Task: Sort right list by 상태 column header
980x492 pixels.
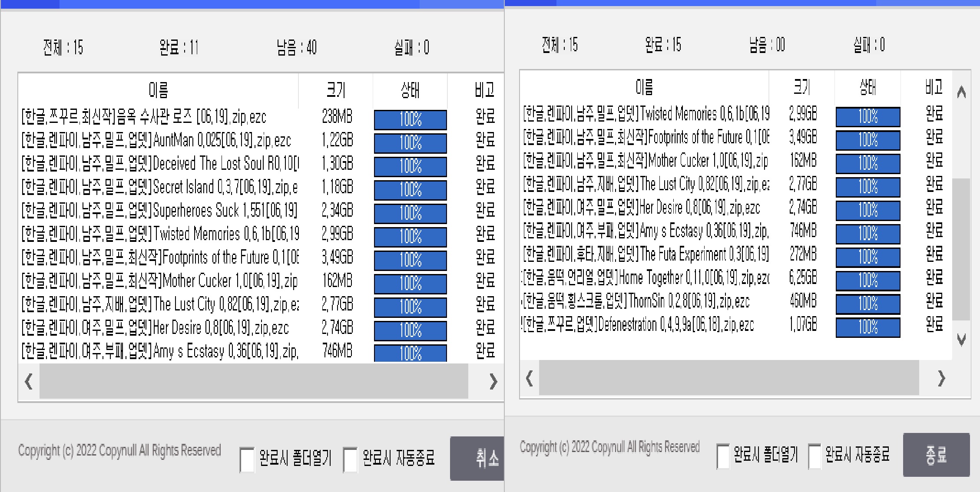Action: pos(867,87)
